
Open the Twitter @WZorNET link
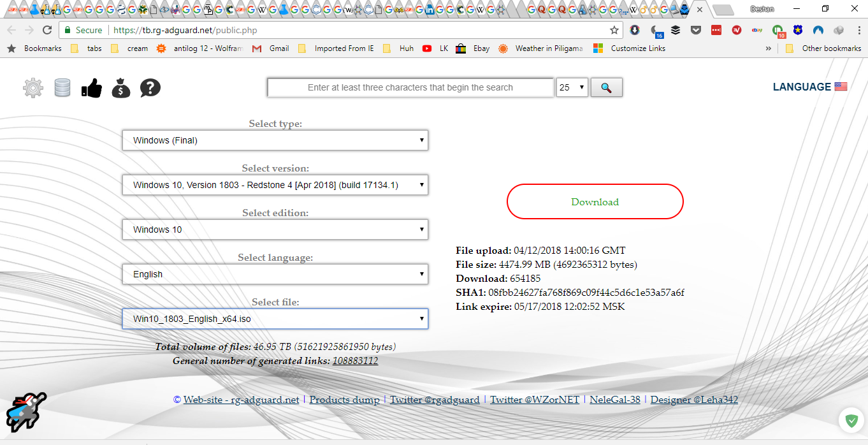[535, 400]
